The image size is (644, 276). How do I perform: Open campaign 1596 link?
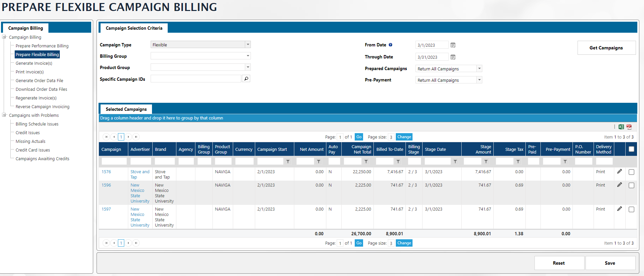coord(106,185)
